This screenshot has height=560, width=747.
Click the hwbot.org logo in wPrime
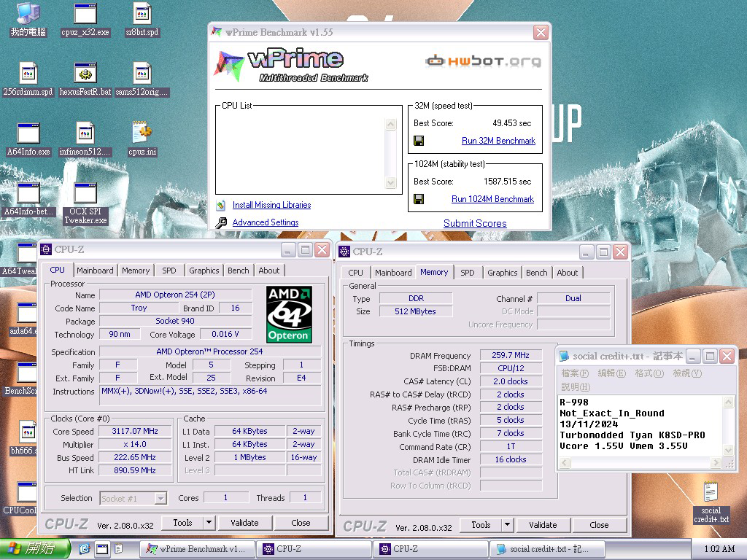[x=483, y=61]
